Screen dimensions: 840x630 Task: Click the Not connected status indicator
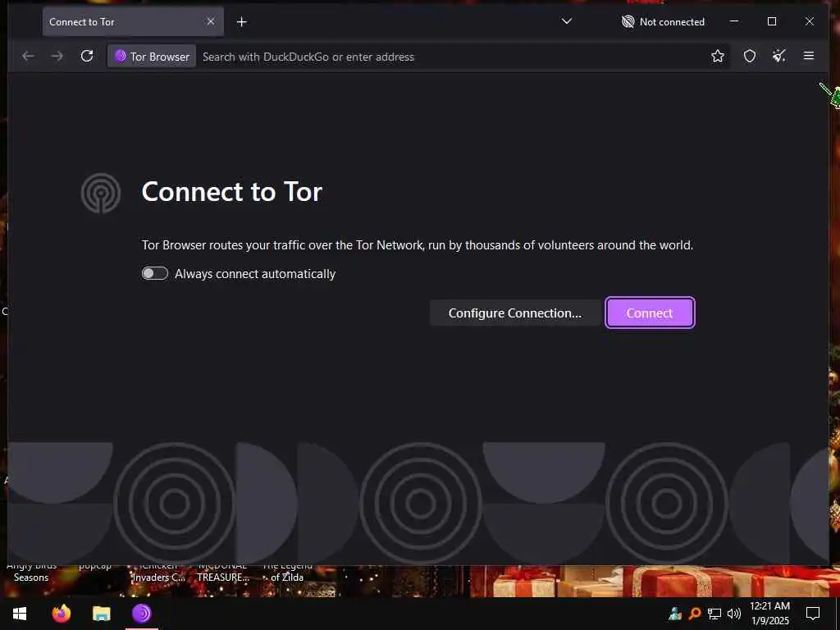(663, 22)
